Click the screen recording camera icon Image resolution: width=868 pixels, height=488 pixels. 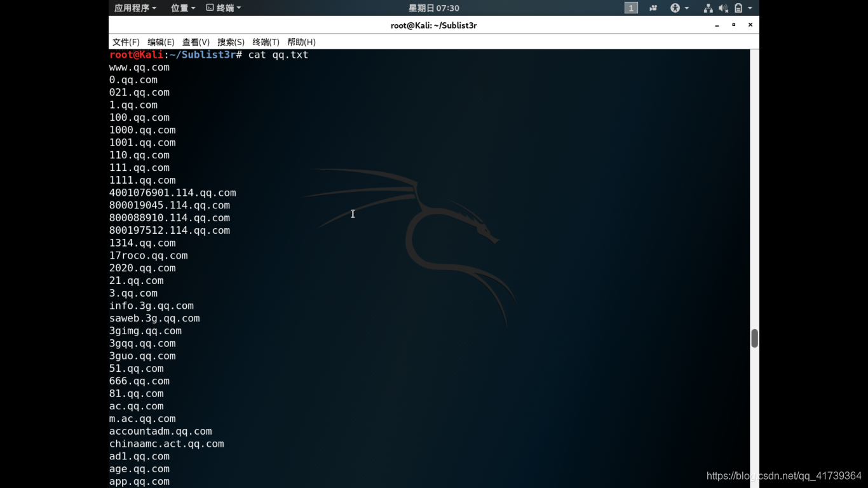[653, 8]
